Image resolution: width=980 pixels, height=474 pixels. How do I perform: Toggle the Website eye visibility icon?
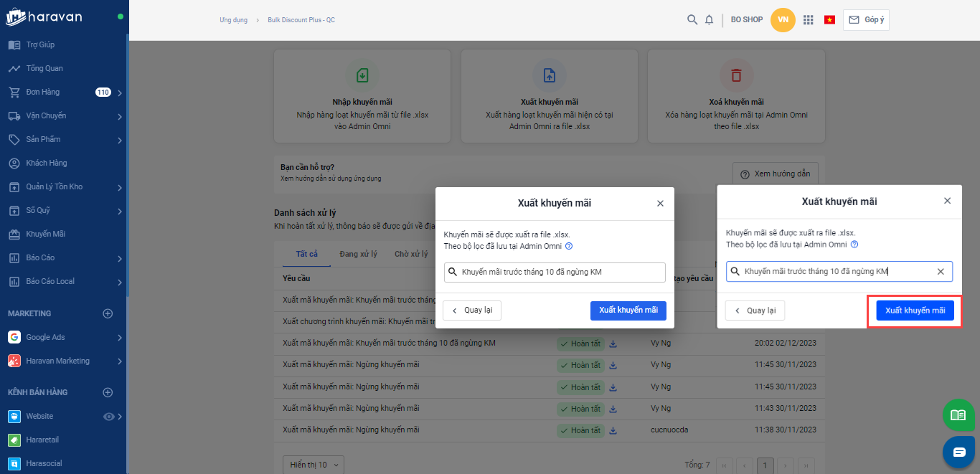(x=109, y=416)
